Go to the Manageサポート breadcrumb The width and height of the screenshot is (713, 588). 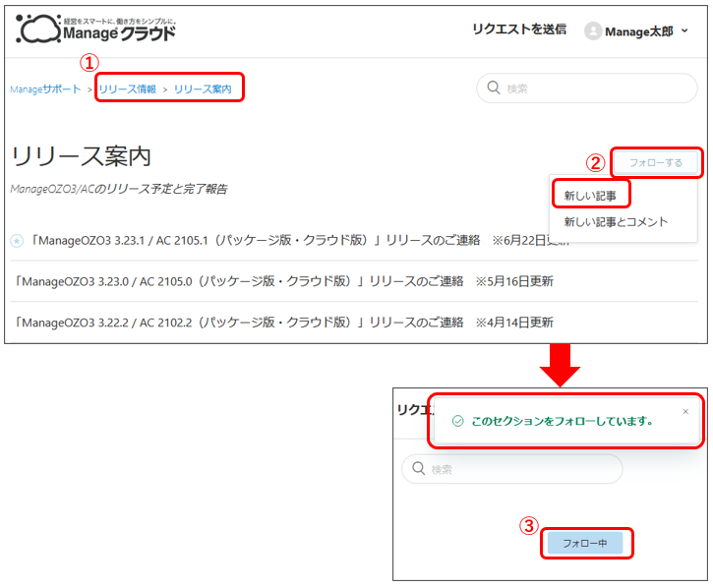(x=45, y=89)
